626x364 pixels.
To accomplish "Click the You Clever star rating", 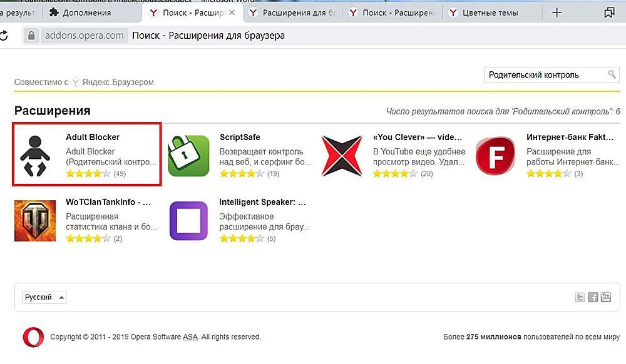I will pos(395,173).
